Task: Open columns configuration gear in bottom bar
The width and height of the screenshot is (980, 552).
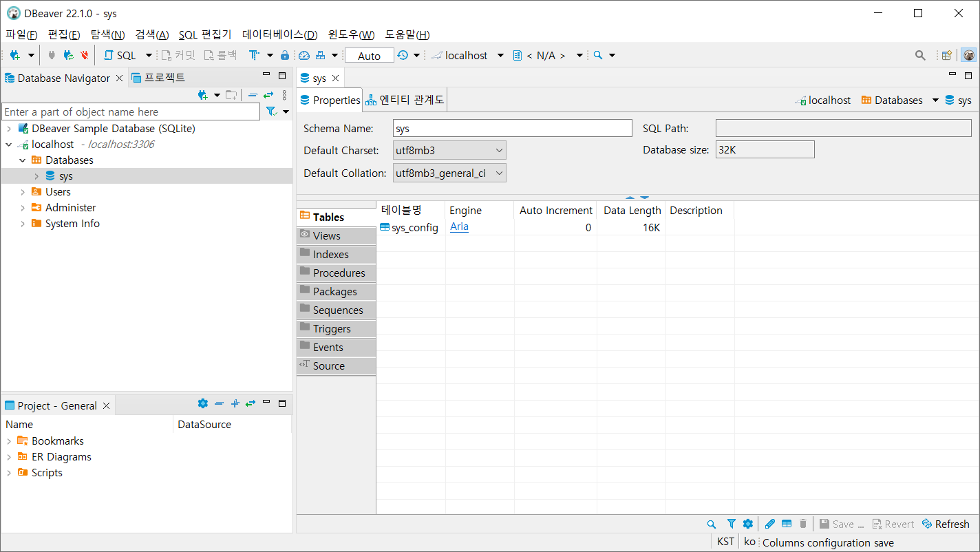Action: [x=748, y=524]
